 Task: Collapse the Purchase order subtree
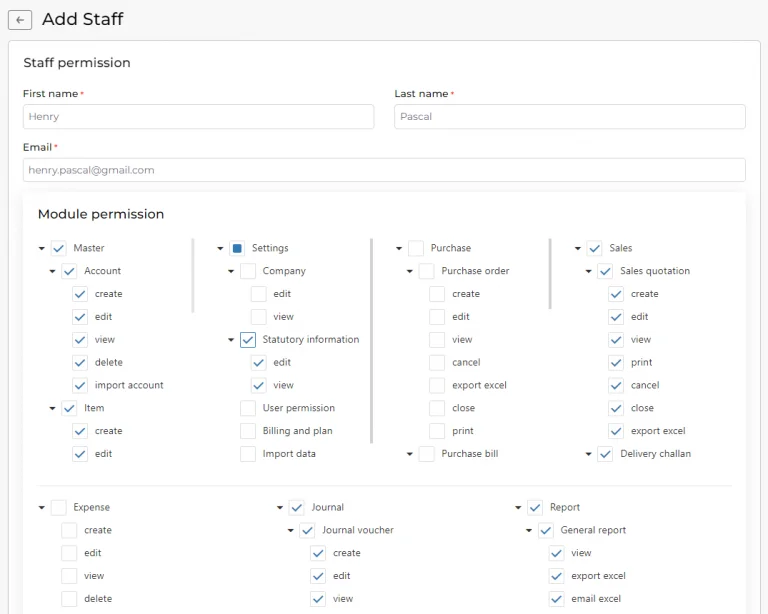pos(410,271)
